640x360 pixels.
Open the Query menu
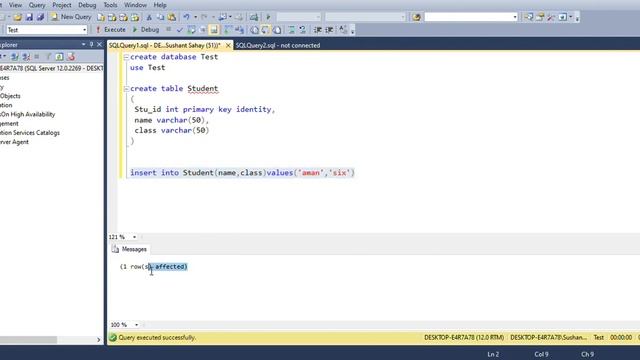pos(37,5)
